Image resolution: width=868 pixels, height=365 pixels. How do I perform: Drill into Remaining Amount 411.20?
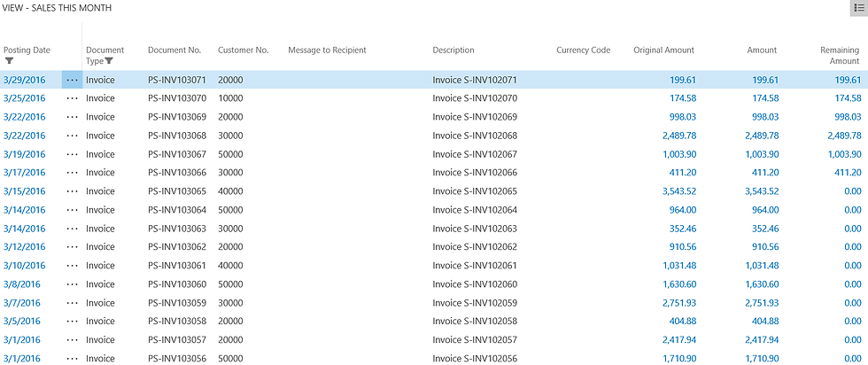[x=849, y=173]
